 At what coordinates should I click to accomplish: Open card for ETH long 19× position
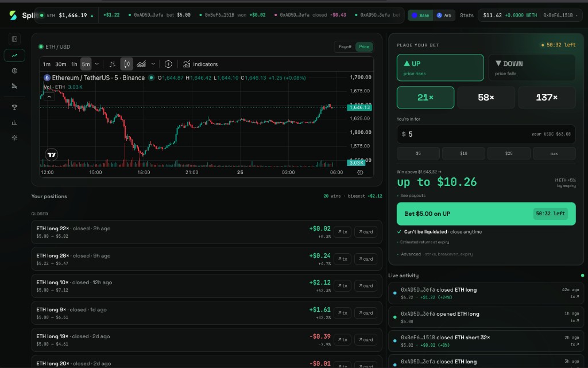pos(366,340)
